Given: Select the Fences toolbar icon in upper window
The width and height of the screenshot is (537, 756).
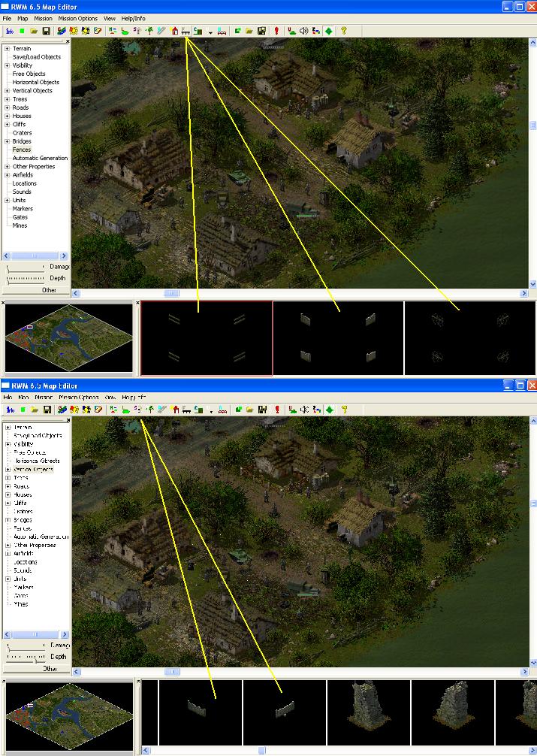Looking at the screenshot, I should tap(186, 31).
